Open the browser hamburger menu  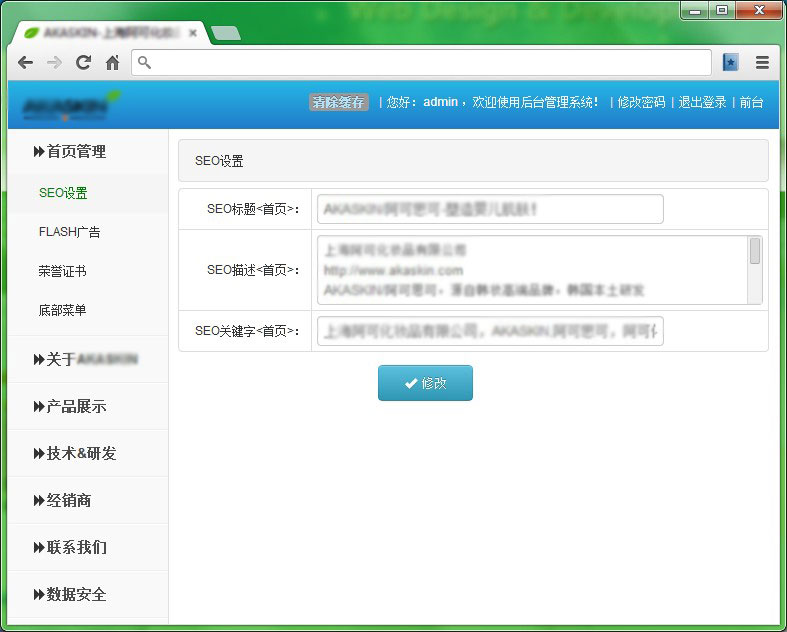tap(762, 62)
